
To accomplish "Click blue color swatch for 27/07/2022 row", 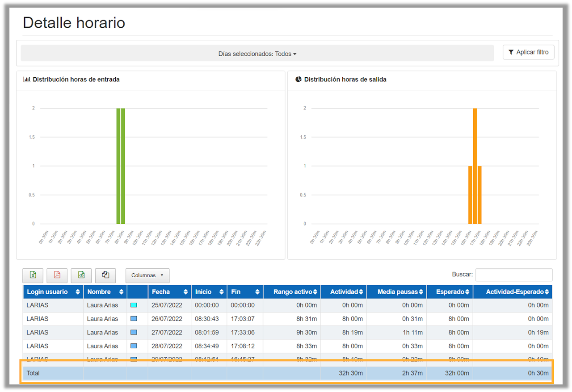I will tap(134, 333).
